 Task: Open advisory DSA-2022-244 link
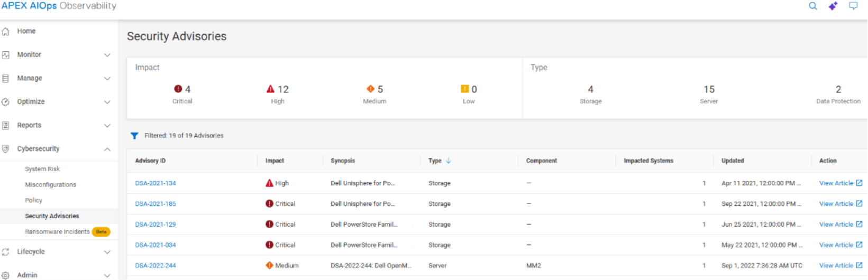pyautogui.click(x=156, y=266)
